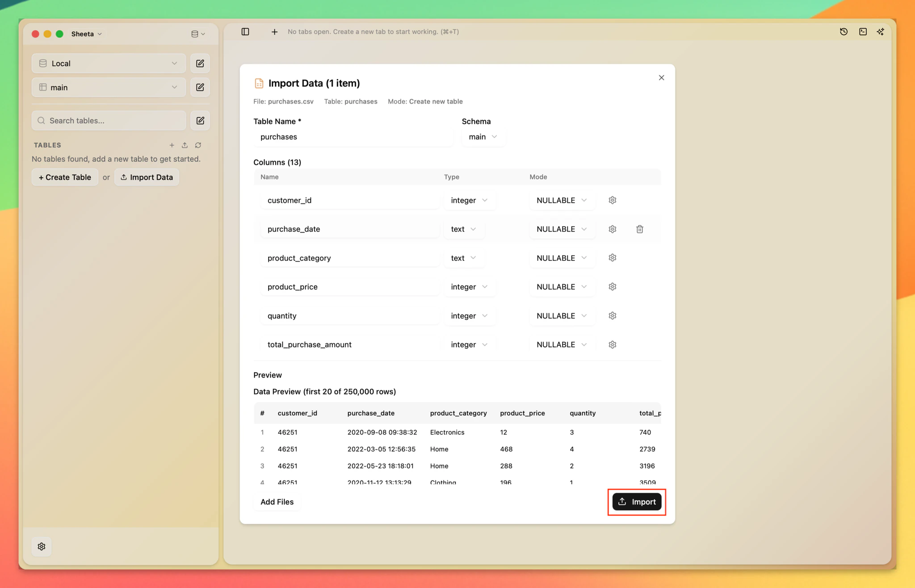Click purchase_date header in data preview
The height and width of the screenshot is (588, 915).
coord(371,413)
